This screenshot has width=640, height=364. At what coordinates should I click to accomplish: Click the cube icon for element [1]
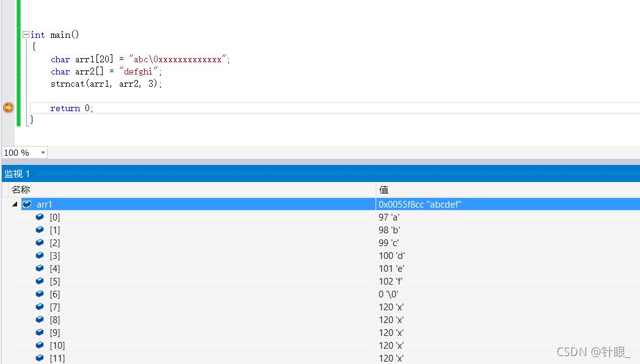pyautogui.click(x=40, y=230)
